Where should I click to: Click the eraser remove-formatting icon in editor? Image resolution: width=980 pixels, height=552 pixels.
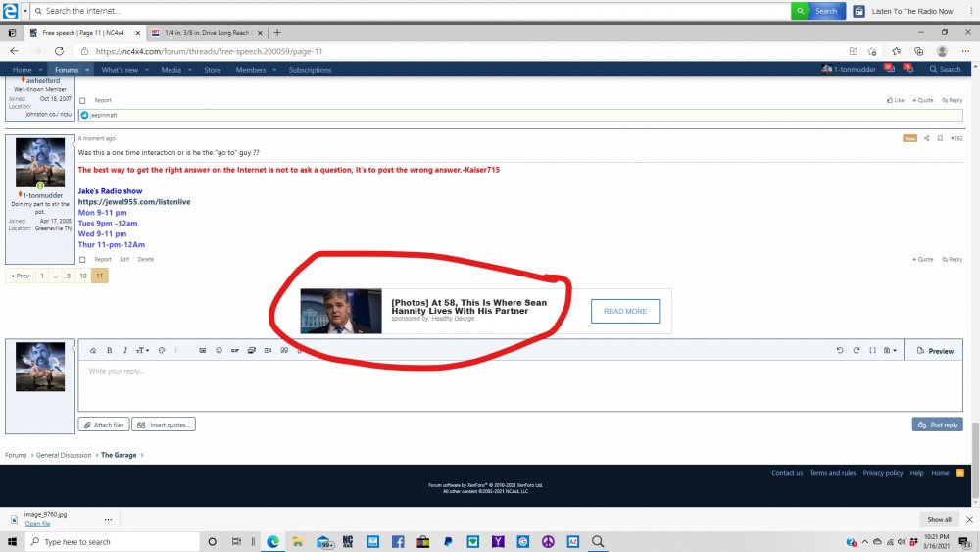(92, 351)
